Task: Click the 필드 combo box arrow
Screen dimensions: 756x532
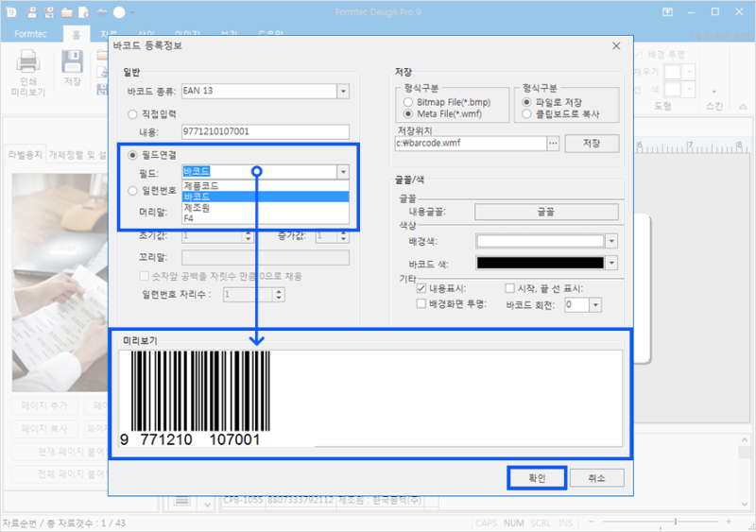Action: pos(343,172)
